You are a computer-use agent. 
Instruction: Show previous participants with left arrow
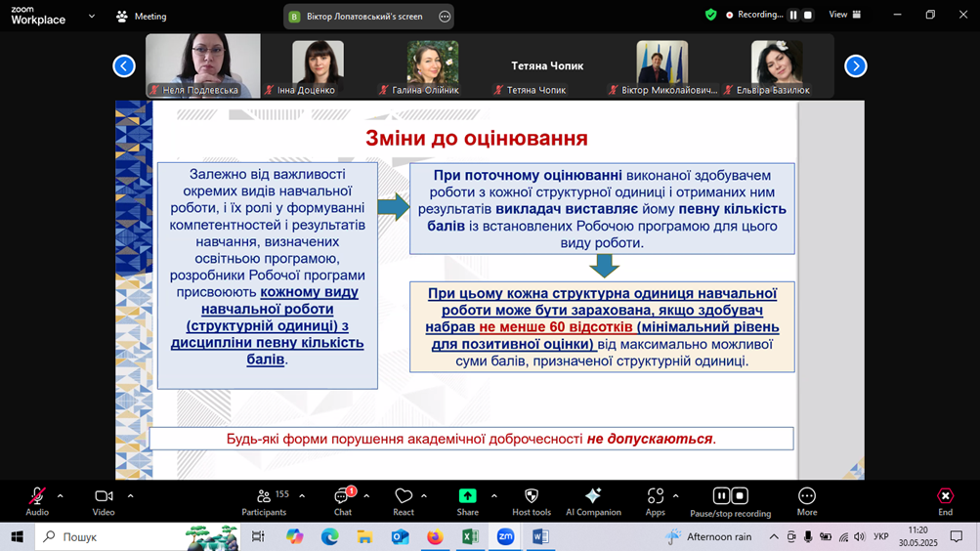tap(124, 65)
